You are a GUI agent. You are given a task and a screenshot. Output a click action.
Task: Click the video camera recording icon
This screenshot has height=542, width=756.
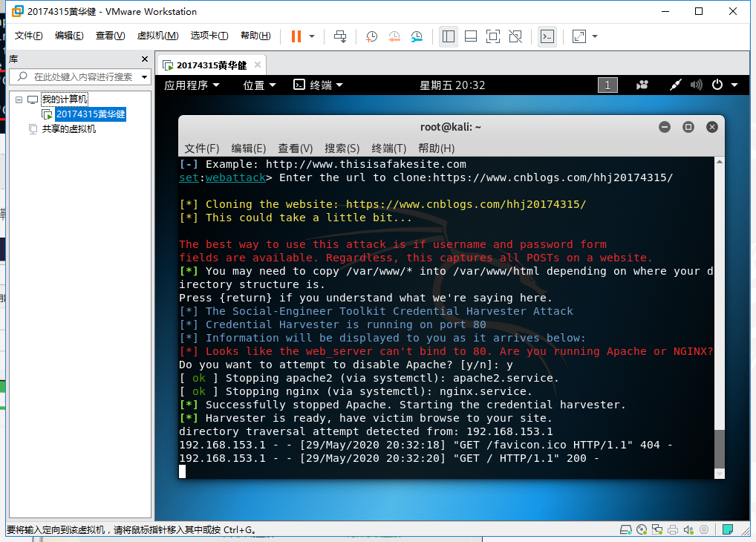point(642,85)
